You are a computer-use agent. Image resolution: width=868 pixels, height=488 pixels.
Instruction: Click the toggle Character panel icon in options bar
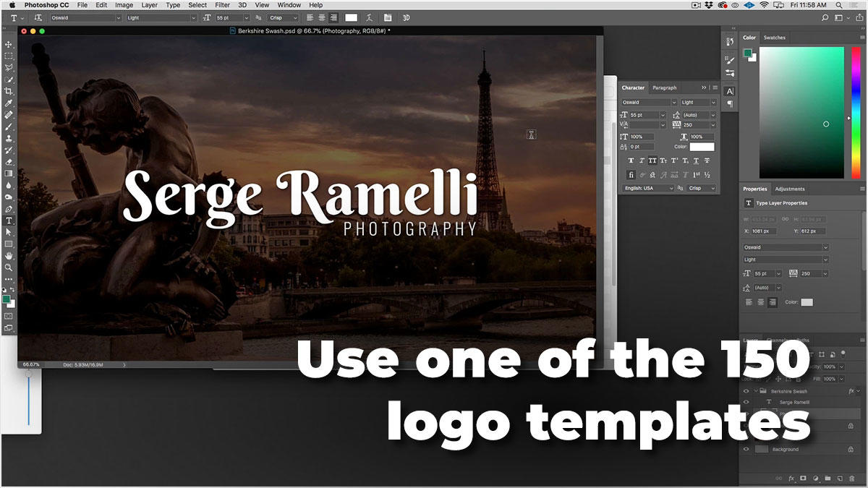pos(388,17)
